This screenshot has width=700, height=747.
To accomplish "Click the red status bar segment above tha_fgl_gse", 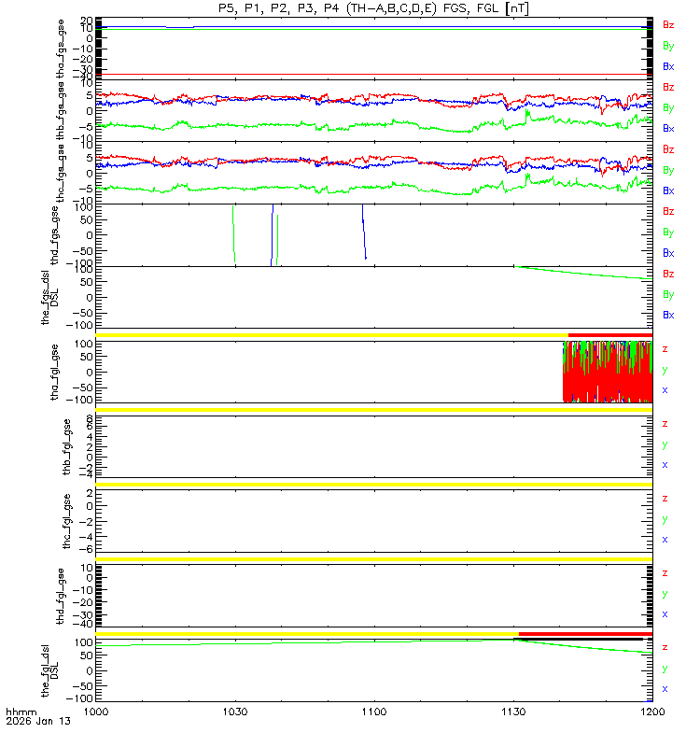I will point(610,335).
